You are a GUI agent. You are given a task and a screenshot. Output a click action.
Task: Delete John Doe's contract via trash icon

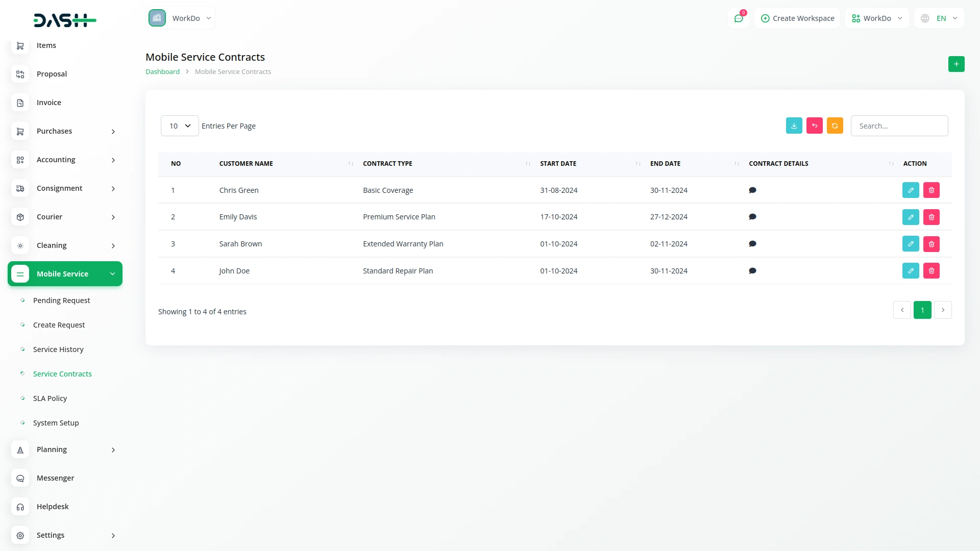click(x=931, y=271)
